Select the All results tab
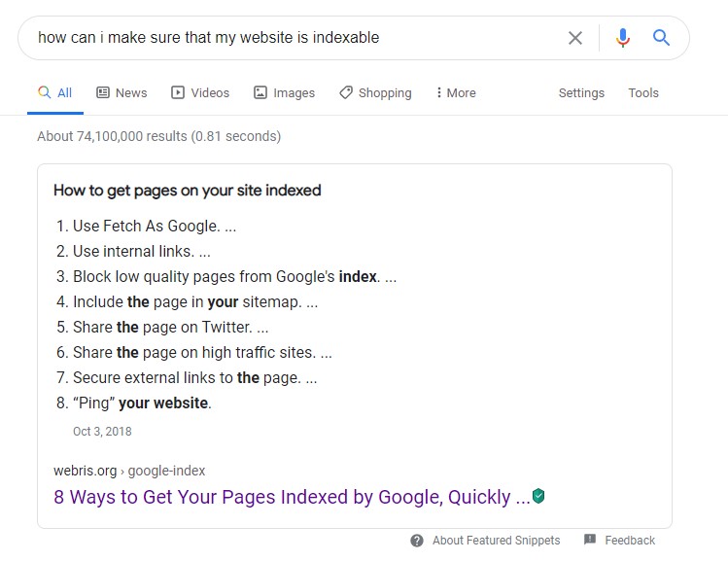 (55, 93)
